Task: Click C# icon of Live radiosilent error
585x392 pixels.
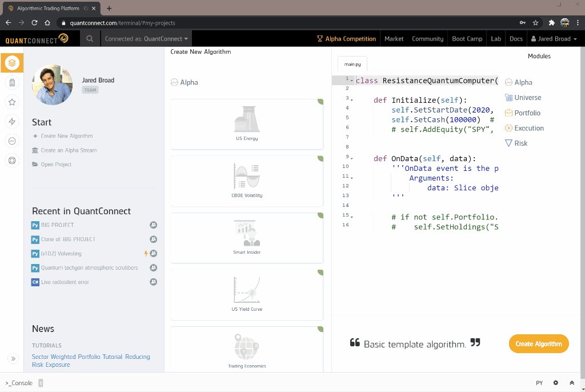Action: 35,282
